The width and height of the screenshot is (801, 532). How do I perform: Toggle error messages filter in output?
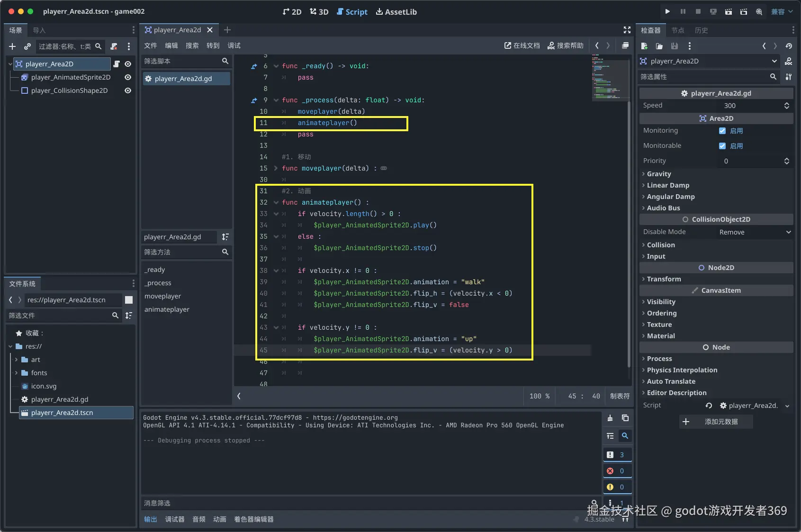click(617, 471)
